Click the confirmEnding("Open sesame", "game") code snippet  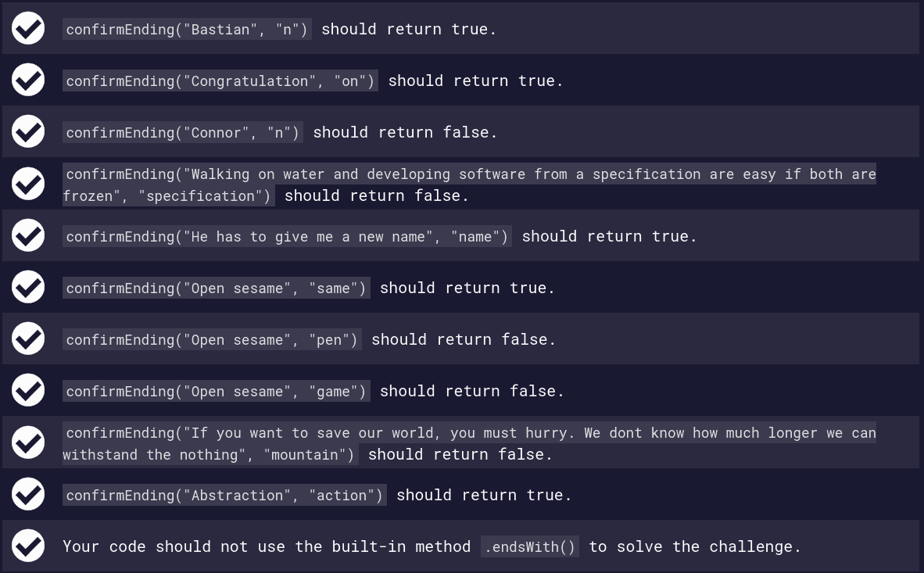[217, 392]
